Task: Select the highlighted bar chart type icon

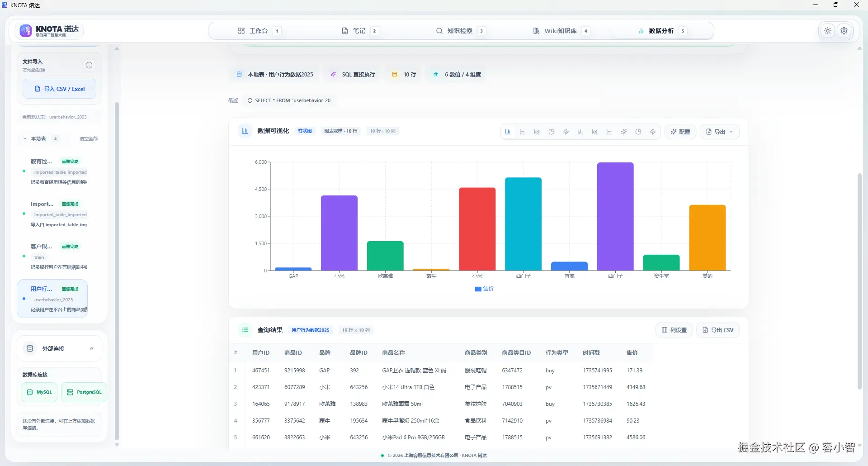Action: (x=508, y=132)
